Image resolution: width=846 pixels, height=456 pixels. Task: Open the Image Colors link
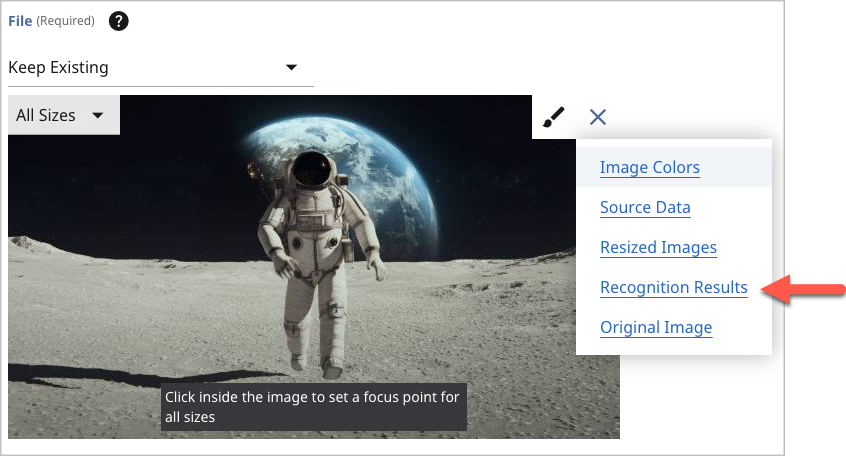(650, 167)
